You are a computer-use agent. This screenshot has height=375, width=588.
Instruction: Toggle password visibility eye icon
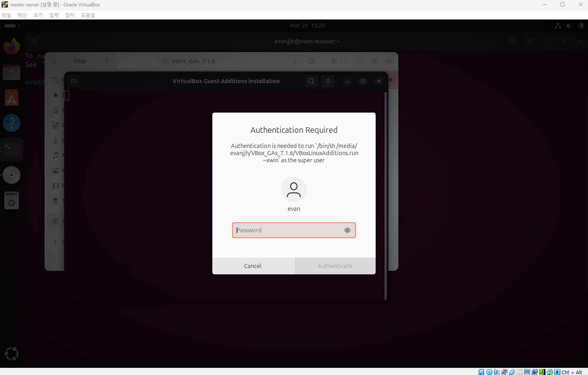pyautogui.click(x=347, y=230)
